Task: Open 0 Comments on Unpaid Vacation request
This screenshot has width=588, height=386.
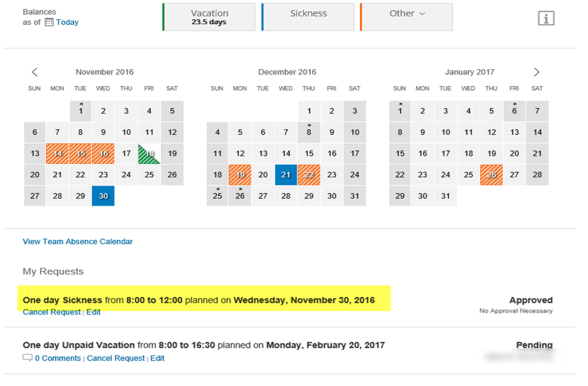Action: [58, 358]
